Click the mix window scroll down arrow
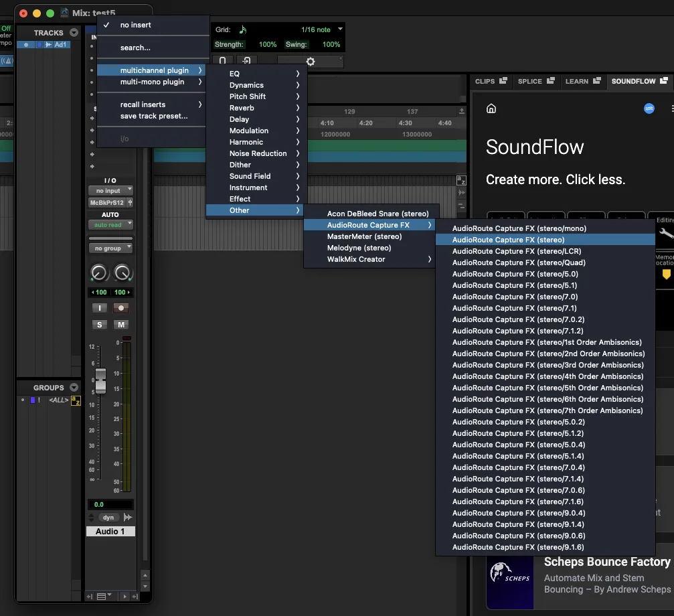674x616 pixels. 145,587
